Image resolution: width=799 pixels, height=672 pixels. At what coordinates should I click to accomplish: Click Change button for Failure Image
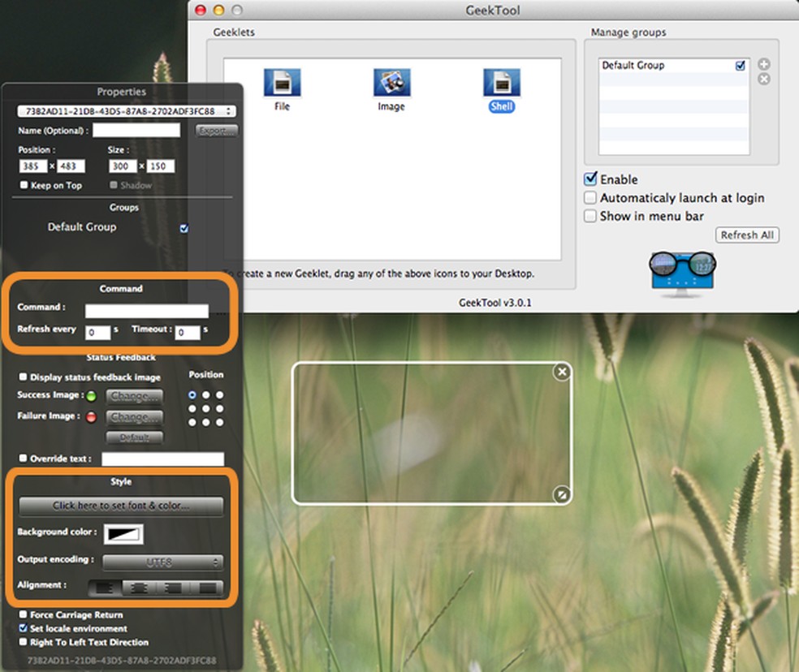coord(135,417)
